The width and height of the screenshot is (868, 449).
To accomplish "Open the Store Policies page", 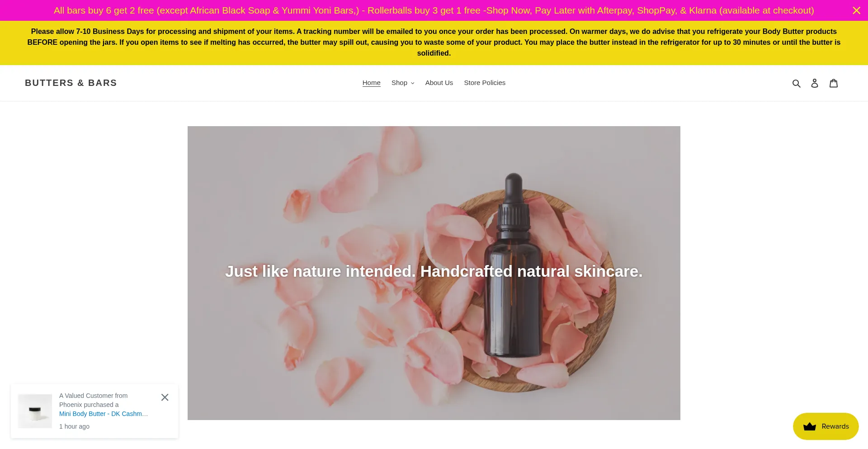I will pos(485,83).
